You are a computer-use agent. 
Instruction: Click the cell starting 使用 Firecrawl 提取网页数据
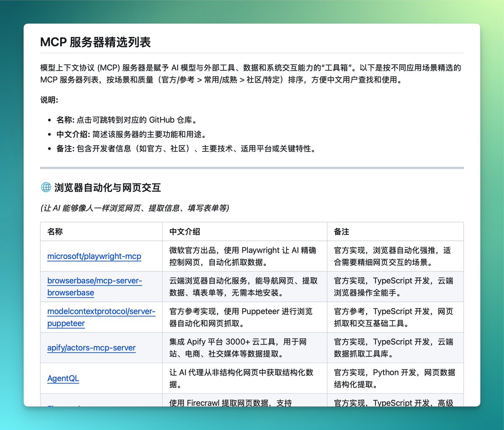tap(244, 401)
